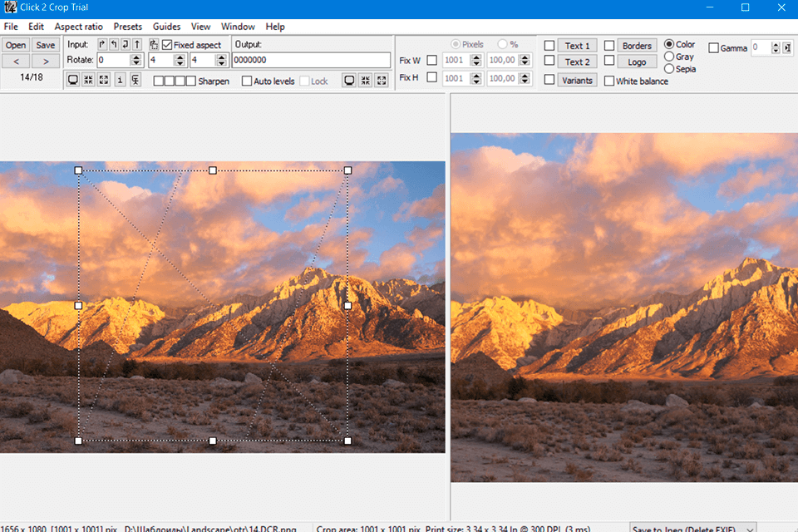This screenshot has height=532, width=798.
Task: Adjust the Fix H pixel spinner
Action: tap(476, 78)
